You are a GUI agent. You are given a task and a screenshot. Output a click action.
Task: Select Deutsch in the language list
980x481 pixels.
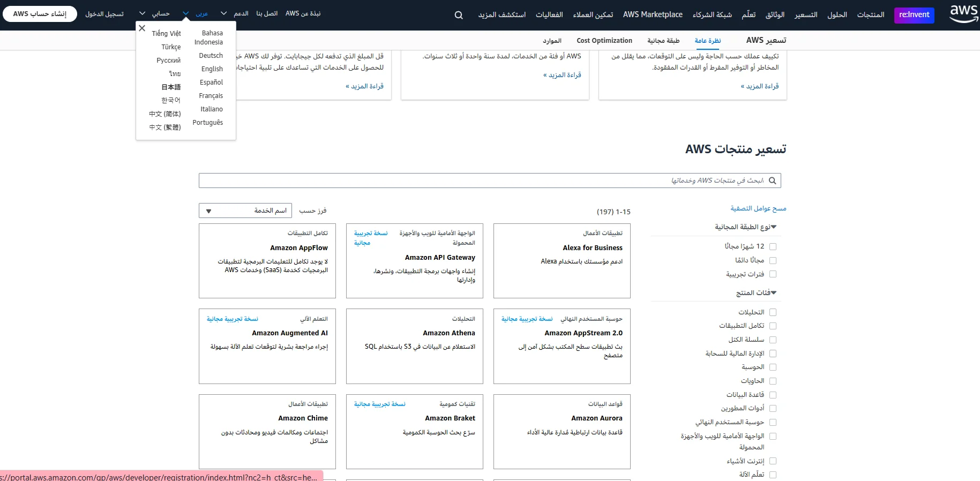click(211, 56)
